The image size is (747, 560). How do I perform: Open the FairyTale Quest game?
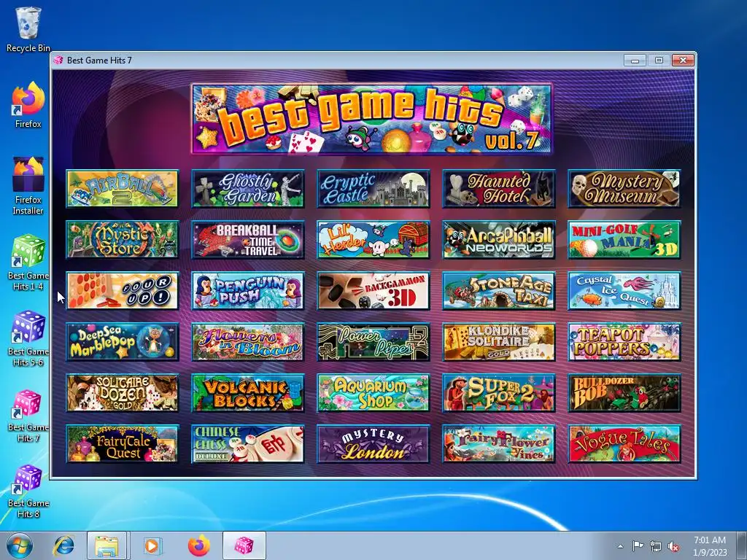[123, 444]
